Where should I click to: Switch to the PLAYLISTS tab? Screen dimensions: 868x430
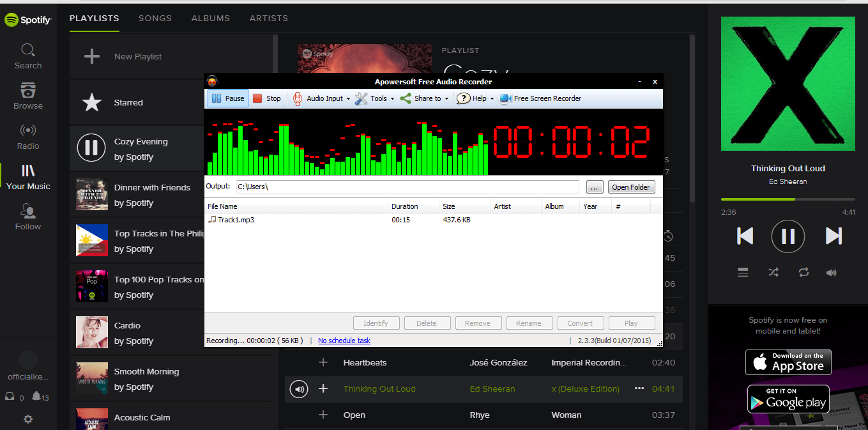pos(95,18)
